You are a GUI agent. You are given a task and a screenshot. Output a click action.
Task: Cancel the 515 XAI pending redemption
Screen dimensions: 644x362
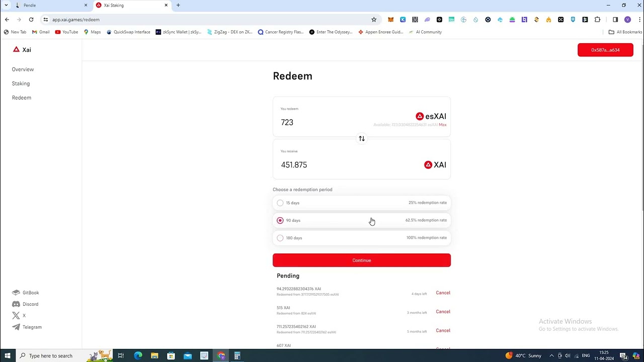pyautogui.click(x=443, y=312)
